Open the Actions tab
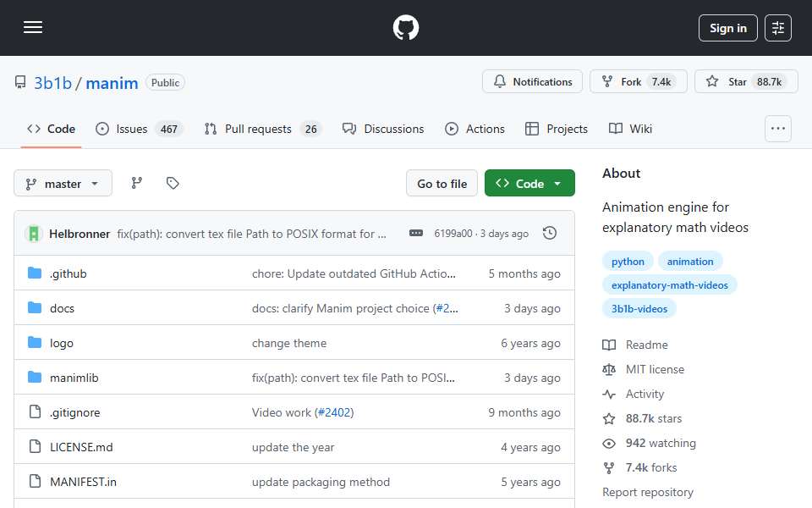 pos(475,129)
